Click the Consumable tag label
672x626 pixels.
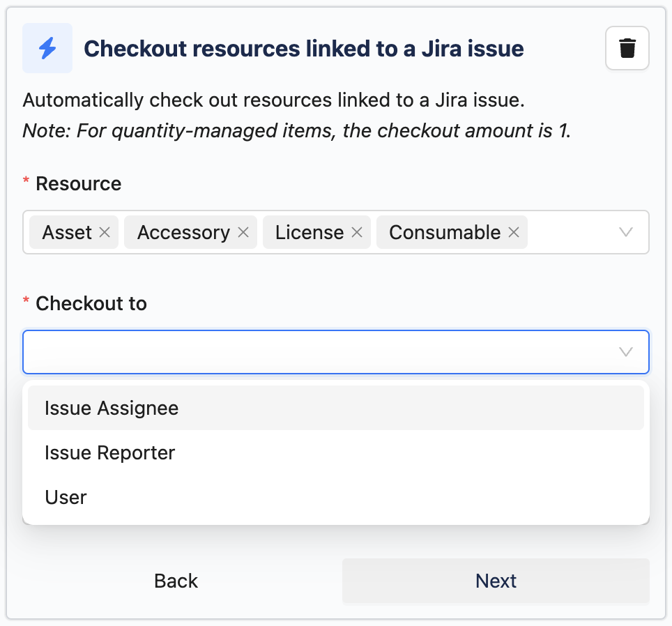(x=444, y=233)
